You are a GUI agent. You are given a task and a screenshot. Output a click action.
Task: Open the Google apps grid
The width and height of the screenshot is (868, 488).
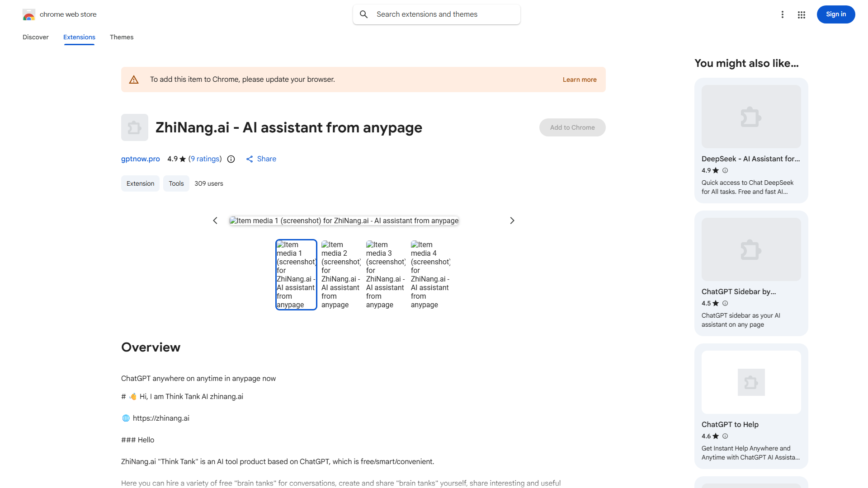pos(802,15)
